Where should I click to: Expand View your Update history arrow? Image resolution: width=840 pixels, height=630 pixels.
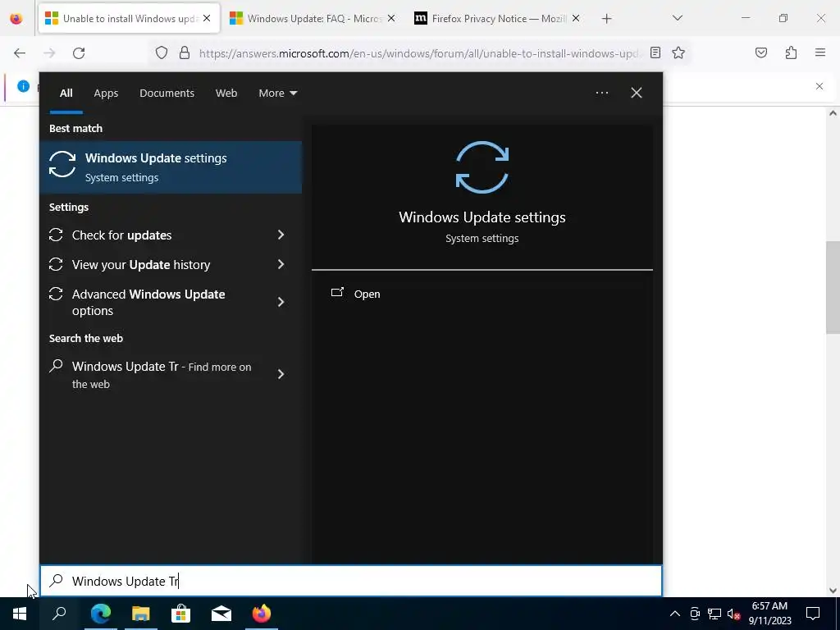281,264
